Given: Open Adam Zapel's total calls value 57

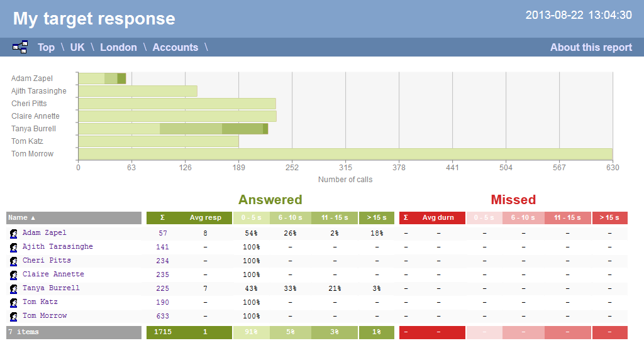Looking at the screenshot, I should click(163, 233).
